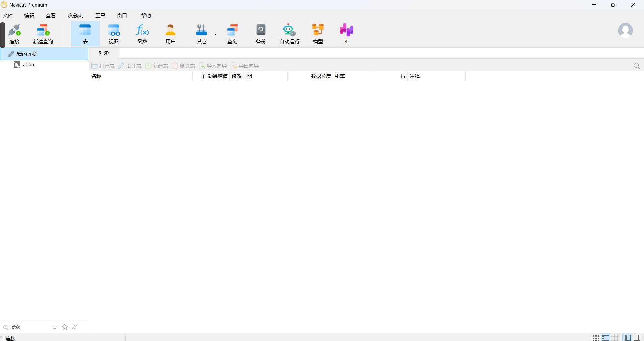Toggle the right information pane visibility
The image size is (644, 341).
point(637,338)
